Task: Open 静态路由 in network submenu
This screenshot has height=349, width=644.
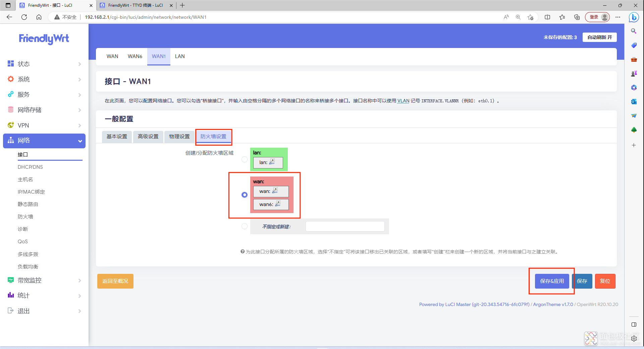Action: tap(28, 204)
